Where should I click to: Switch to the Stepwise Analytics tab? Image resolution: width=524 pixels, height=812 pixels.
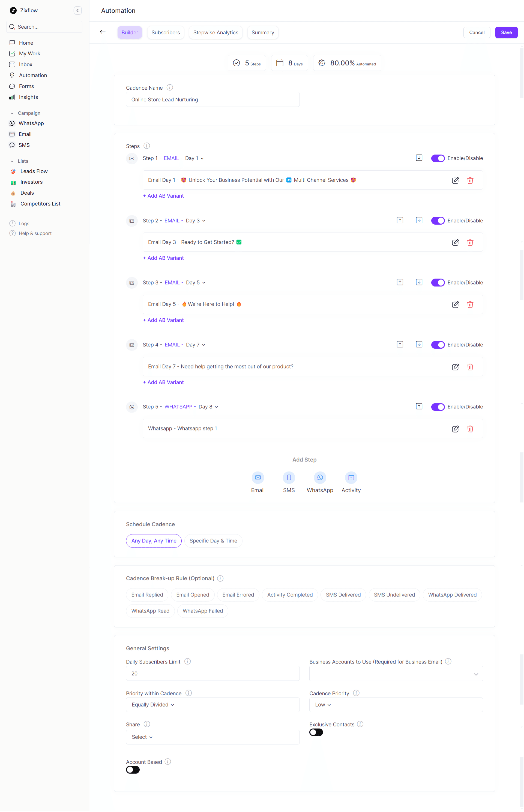point(215,33)
